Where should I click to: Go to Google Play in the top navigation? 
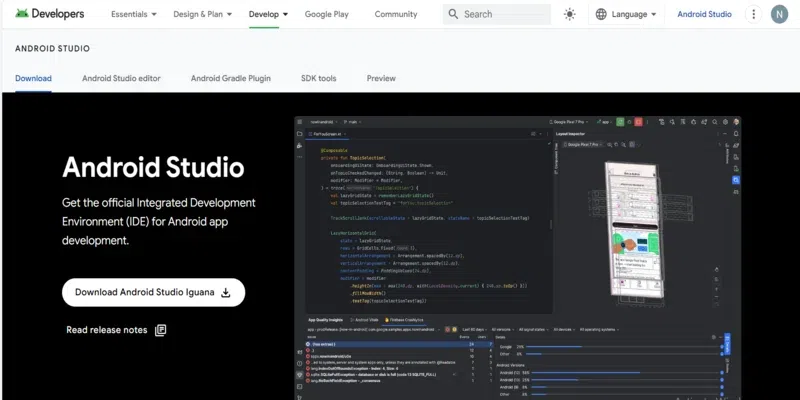tap(329, 14)
